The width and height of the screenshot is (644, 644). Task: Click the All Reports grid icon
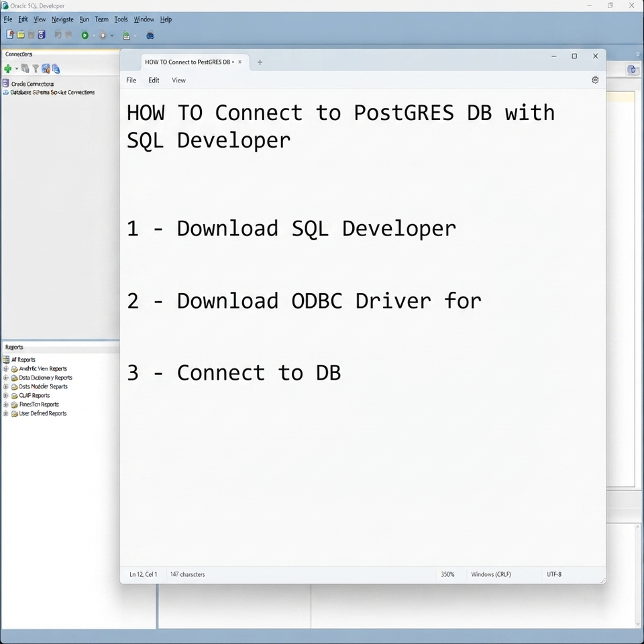tap(6, 360)
